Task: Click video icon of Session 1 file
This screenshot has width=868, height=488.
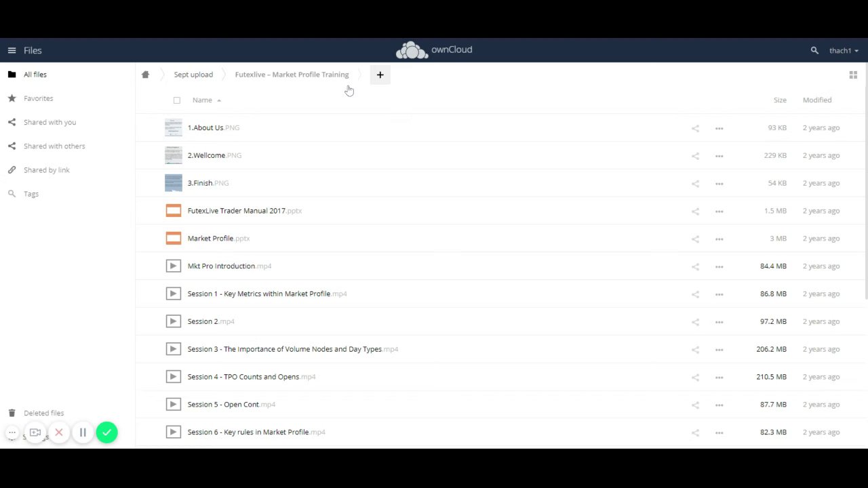Action: coord(174,293)
